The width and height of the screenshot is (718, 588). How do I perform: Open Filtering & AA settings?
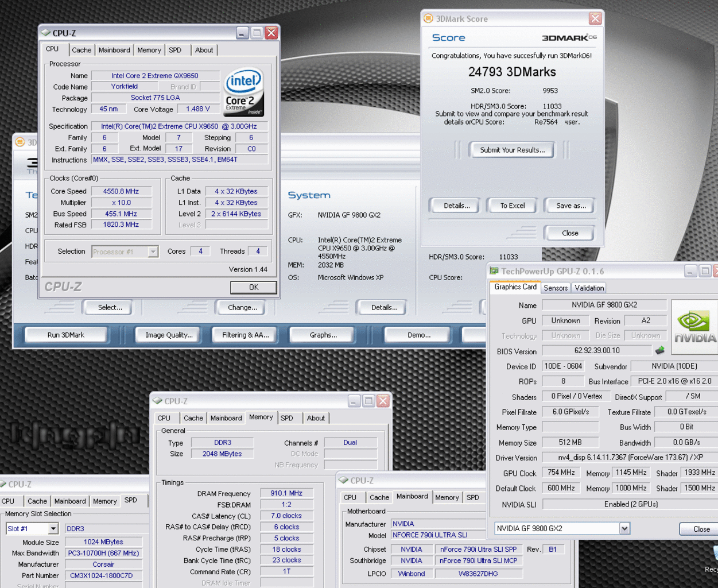[x=246, y=335]
